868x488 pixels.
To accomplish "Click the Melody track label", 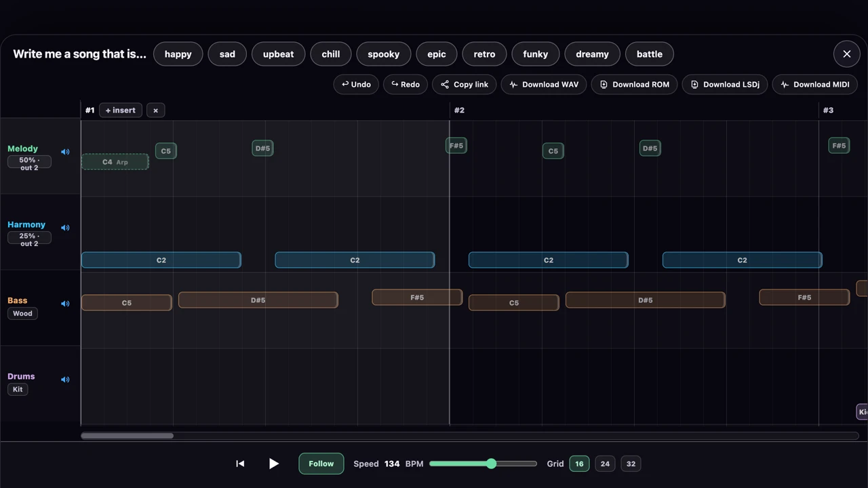I will click(x=23, y=148).
